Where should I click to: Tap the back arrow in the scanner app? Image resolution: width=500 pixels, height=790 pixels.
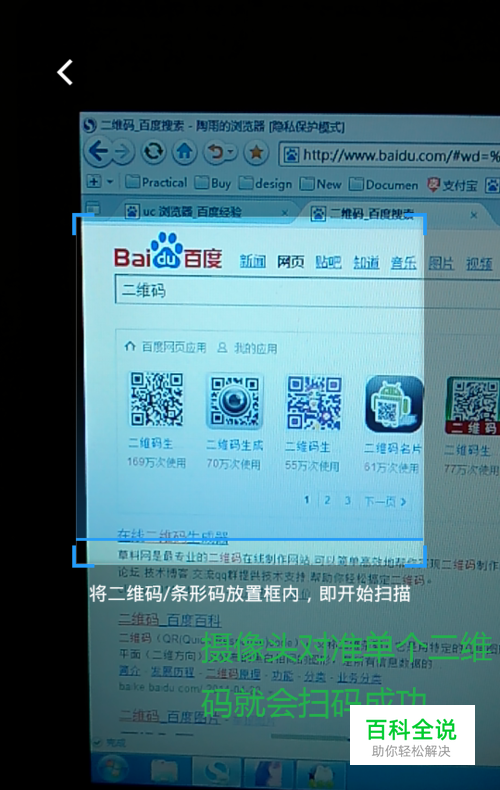tap(65, 73)
